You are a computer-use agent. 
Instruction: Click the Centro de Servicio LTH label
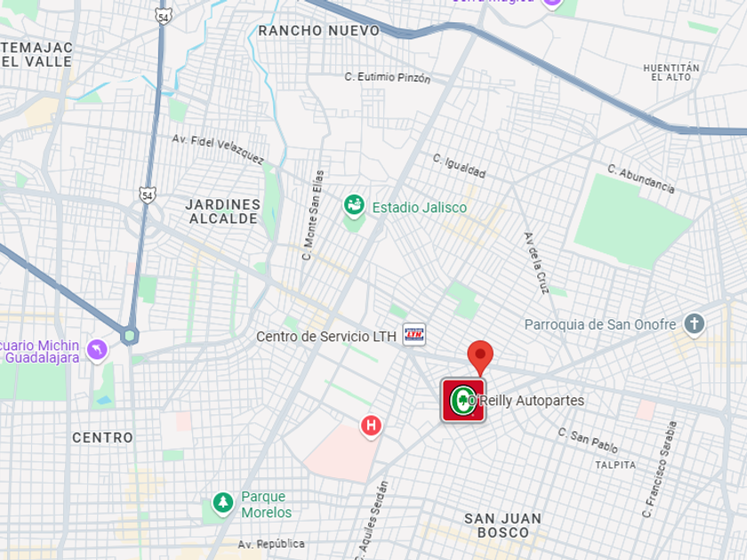click(326, 337)
